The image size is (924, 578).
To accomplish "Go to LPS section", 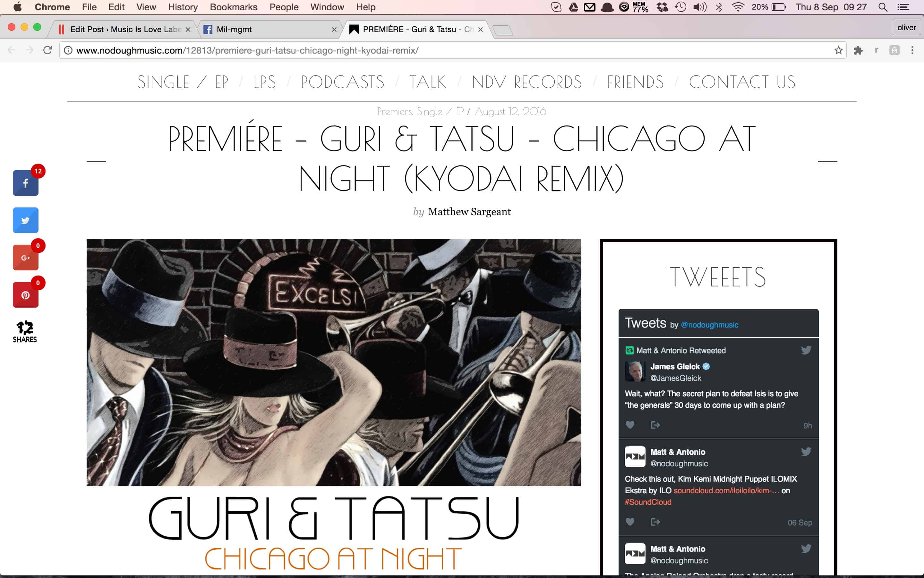I will click(265, 82).
